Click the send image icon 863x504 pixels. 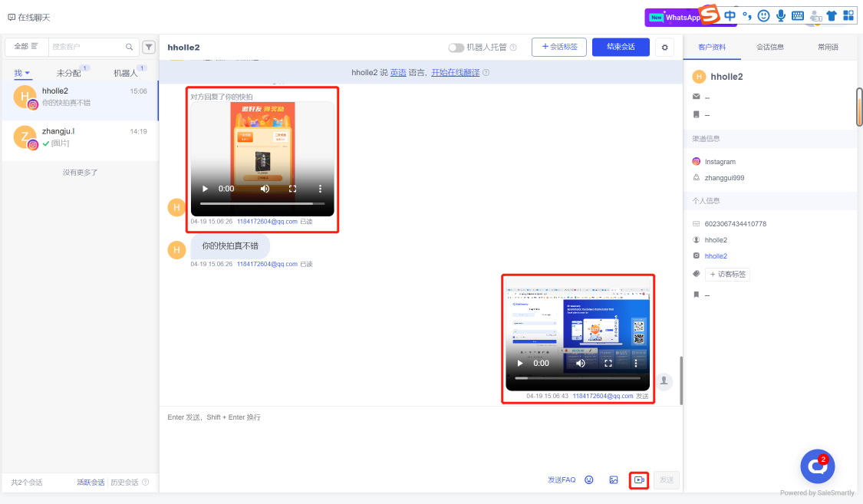614,479
